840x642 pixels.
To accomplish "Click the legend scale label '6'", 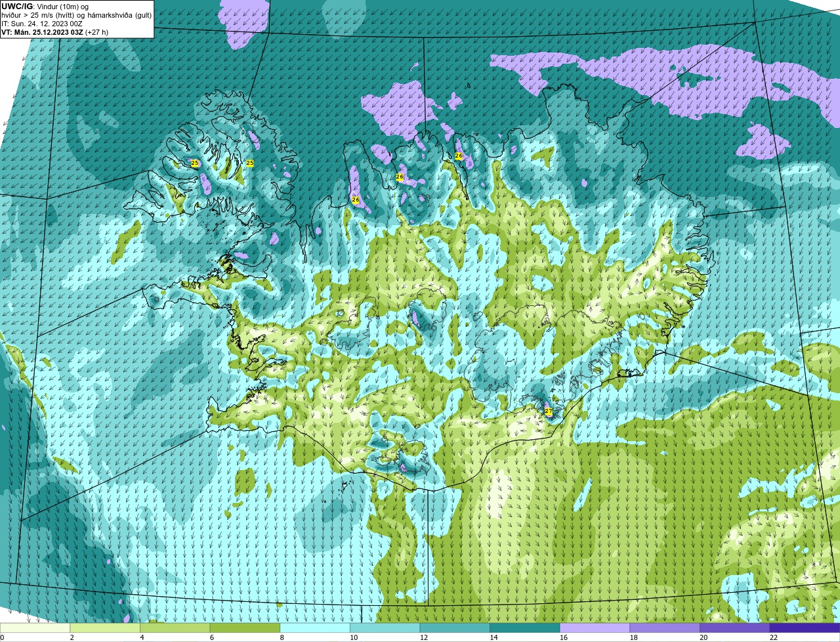I will (212, 637).
